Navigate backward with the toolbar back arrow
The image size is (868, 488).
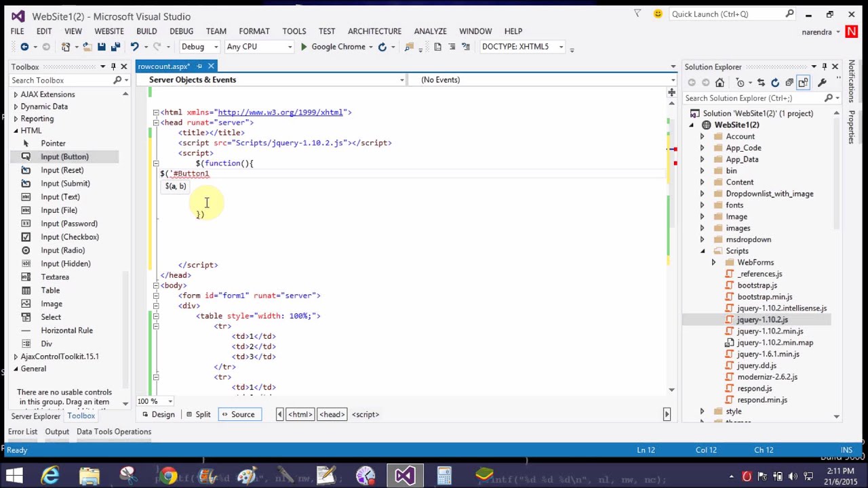pyautogui.click(x=24, y=47)
